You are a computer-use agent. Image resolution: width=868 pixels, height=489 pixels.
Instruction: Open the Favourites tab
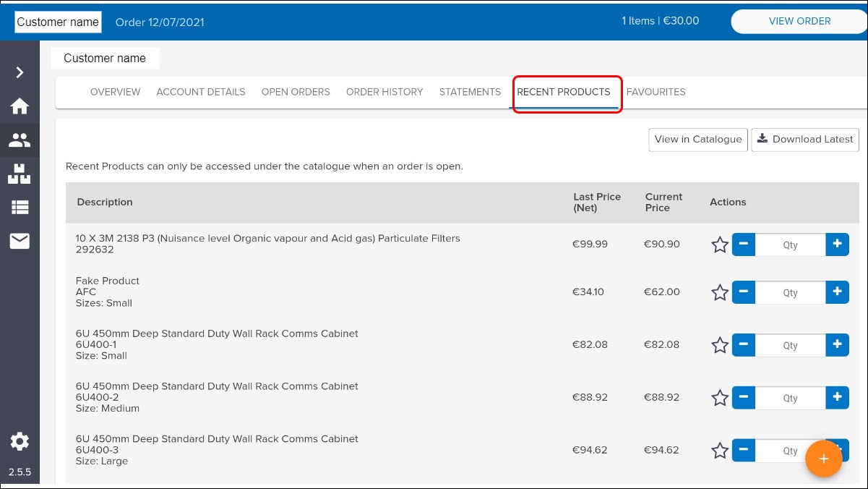pyautogui.click(x=656, y=92)
